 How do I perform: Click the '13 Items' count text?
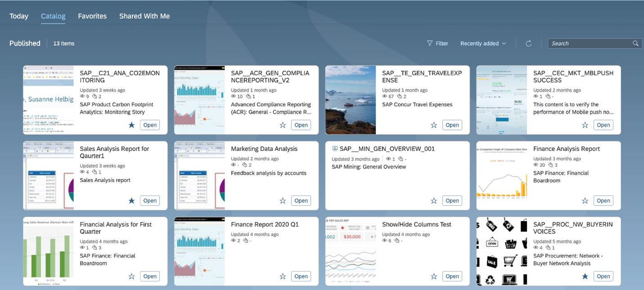pyautogui.click(x=64, y=43)
